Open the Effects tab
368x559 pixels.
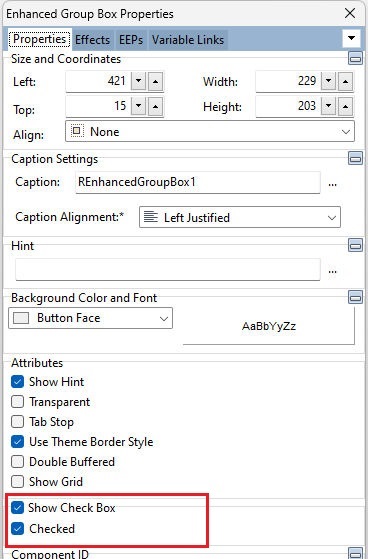coord(92,40)
